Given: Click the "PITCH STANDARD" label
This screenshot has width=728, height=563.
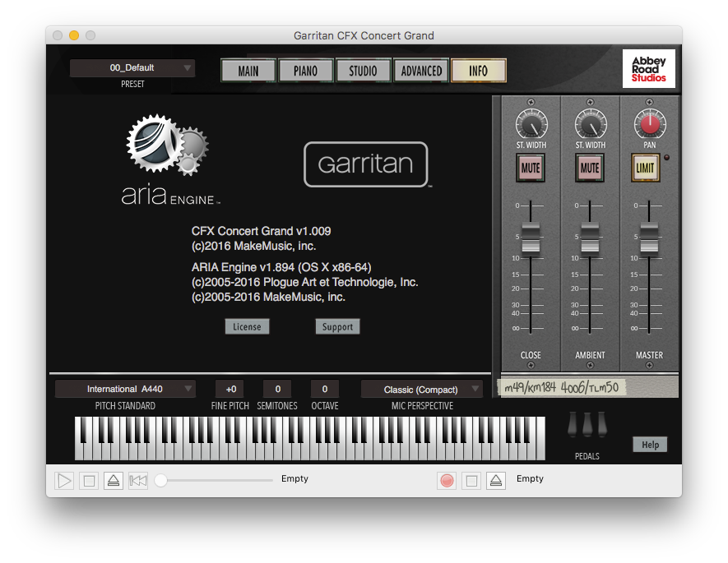Looking at the screenshot, I should [x=125, y=406].
